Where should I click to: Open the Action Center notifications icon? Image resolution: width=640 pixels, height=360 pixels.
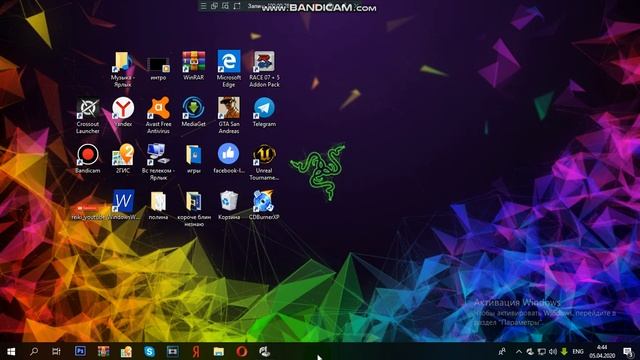pyautogui.click(x=629, y=351)
